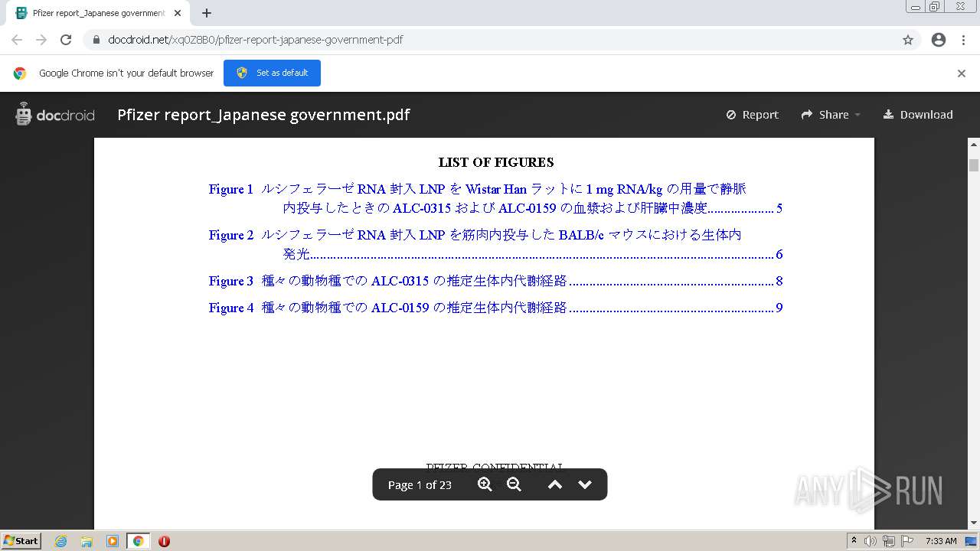The height and width of the screenshot is (551, 980).
Task: Open the Share dropdown
Action: click(831, 115)
